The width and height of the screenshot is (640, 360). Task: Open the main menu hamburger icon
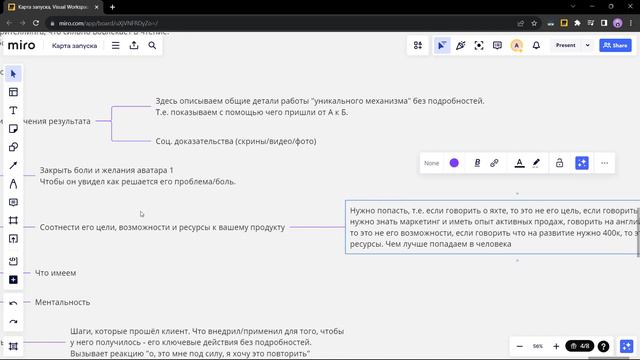[116, 45]
